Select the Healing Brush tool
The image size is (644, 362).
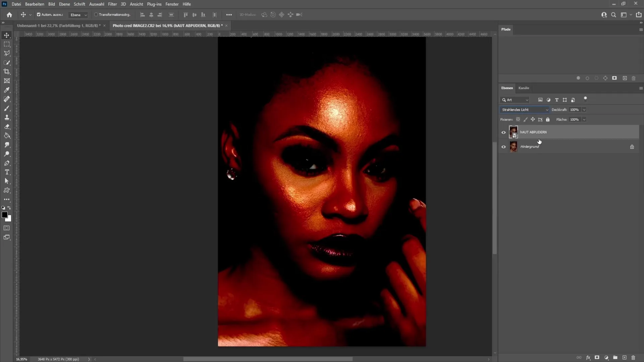7,99
